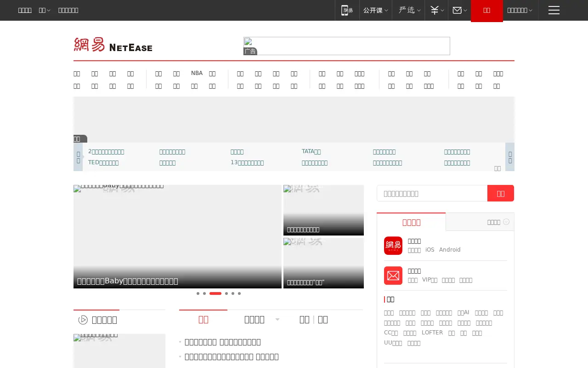
Task: Click the red NetEase News app icon
Action: tap(393, 246)
